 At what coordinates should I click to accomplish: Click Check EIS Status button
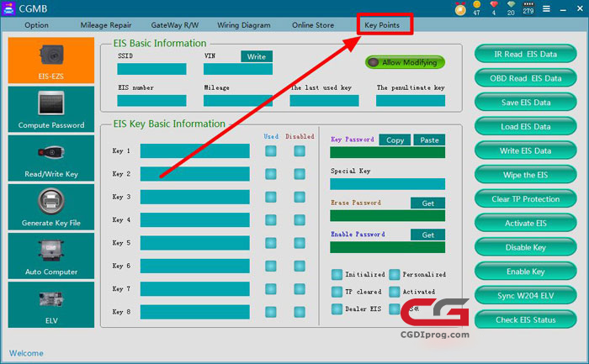526,319
